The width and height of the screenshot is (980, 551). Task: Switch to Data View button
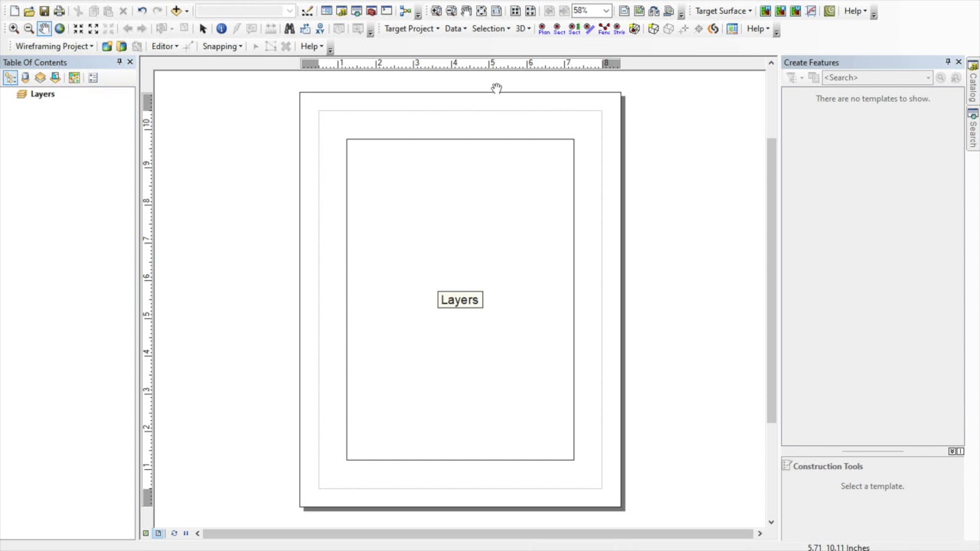(145, 533)
